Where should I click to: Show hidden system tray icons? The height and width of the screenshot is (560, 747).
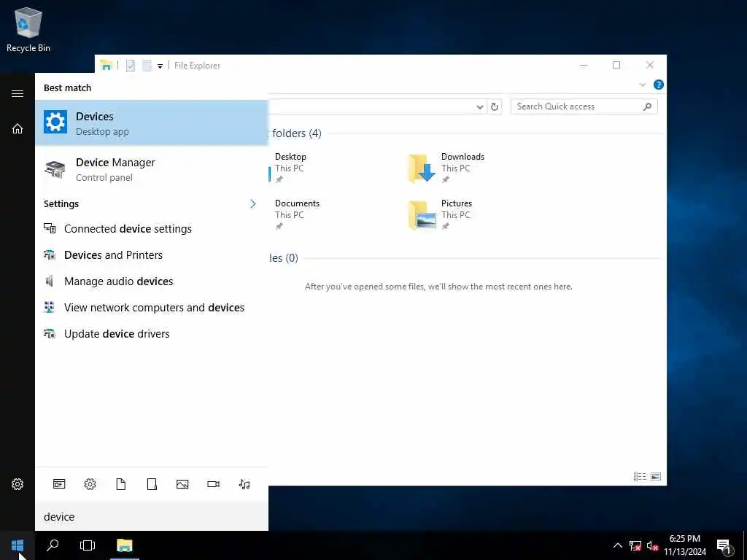(x=617, y=545)
